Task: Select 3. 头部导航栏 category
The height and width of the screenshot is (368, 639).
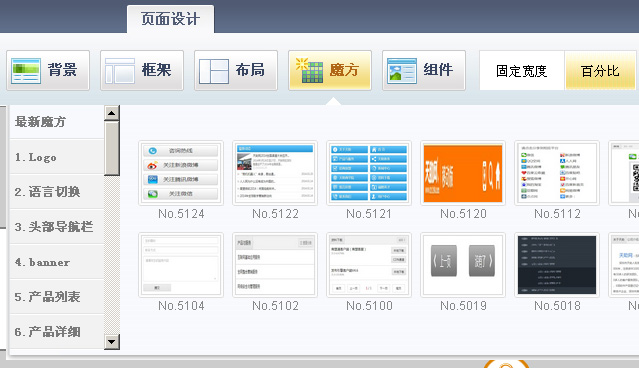Action: point(57,227)
